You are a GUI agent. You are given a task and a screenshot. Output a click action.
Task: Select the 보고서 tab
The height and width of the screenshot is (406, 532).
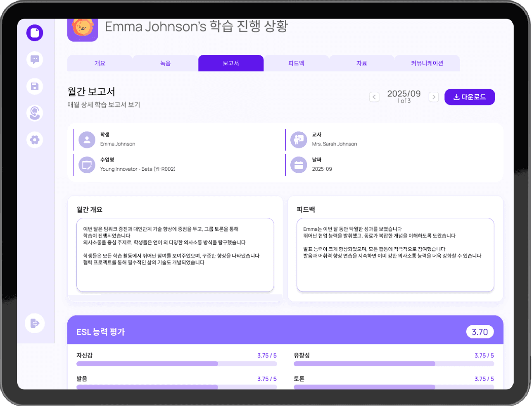click(231, 63)
